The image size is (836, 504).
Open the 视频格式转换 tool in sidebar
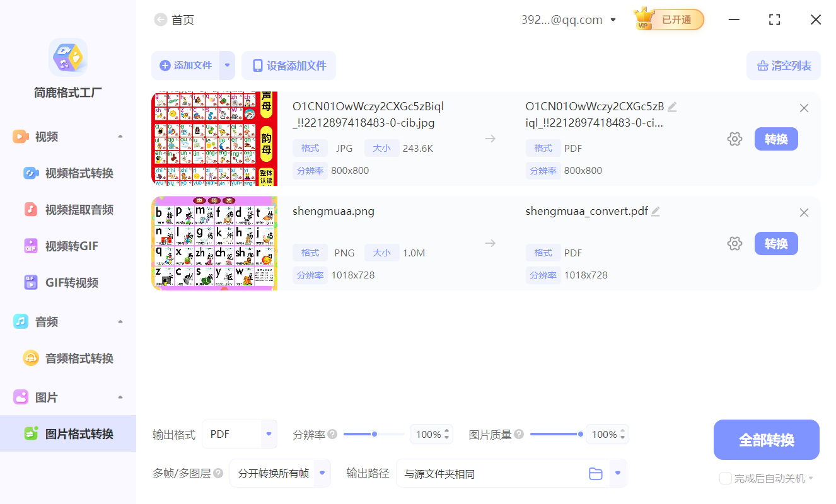pos(70,173)
